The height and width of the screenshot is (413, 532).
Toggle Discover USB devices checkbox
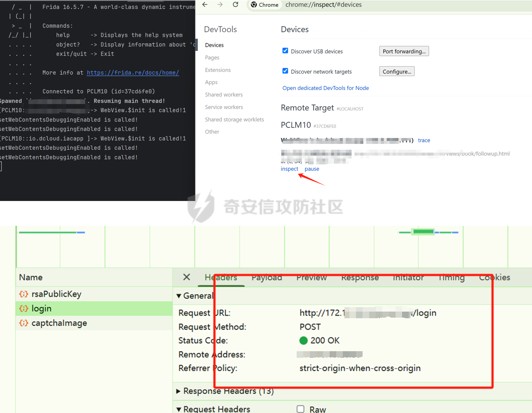pyautogui.click(x=285, y=51)
